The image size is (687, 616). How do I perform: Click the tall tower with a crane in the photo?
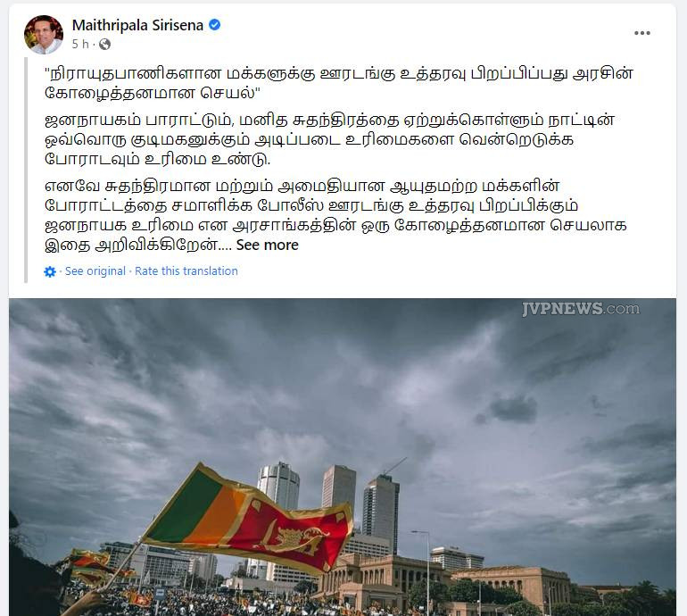pyautogui.click(x=381, y=514)
